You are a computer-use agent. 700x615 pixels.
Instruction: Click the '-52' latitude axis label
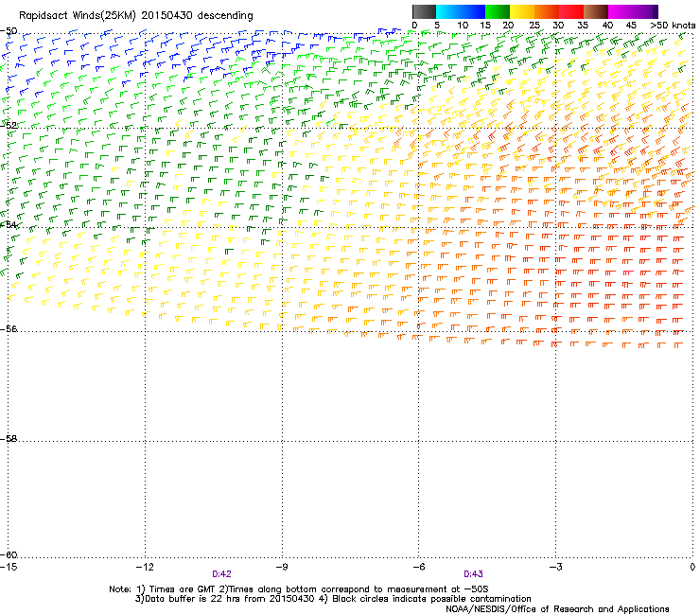pos(9,126)
